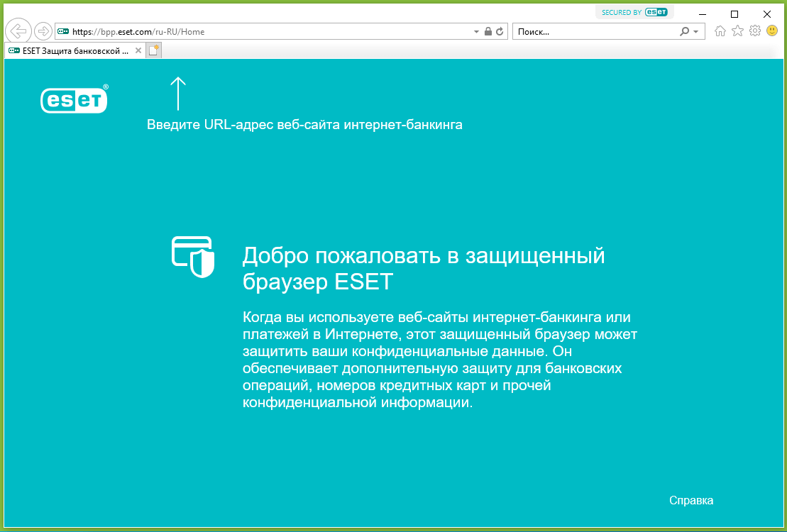
Task: Maximize the browser window
Action: [734, 14]
